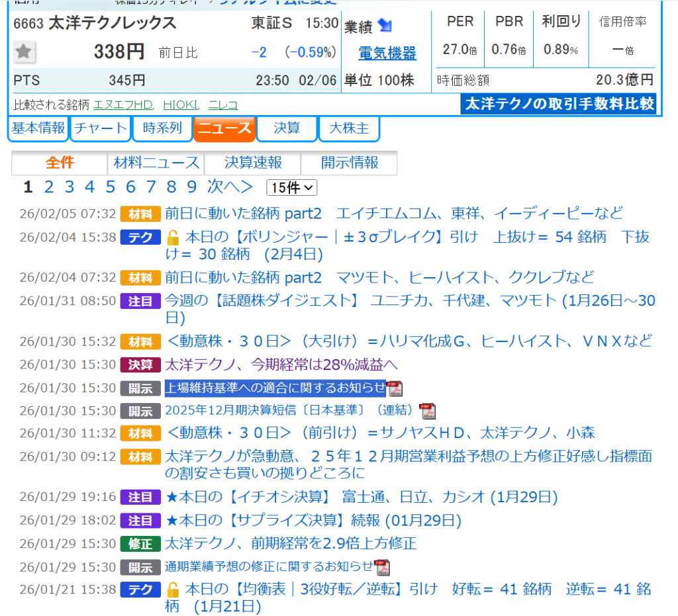Image resolution: width=678 pixels, height=616 pixels.
Task: Click 太洋テクノの取引手数料比較 button
Action: coord(558,104)
